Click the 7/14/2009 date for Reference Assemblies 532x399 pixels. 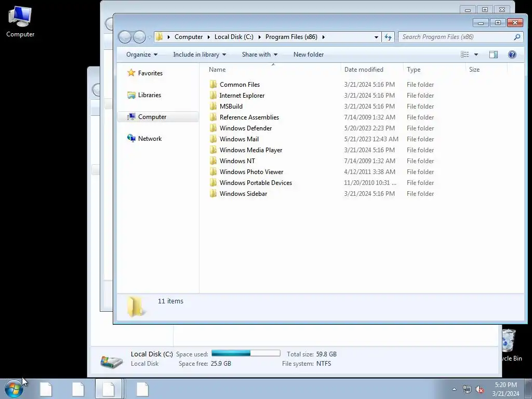369,117
